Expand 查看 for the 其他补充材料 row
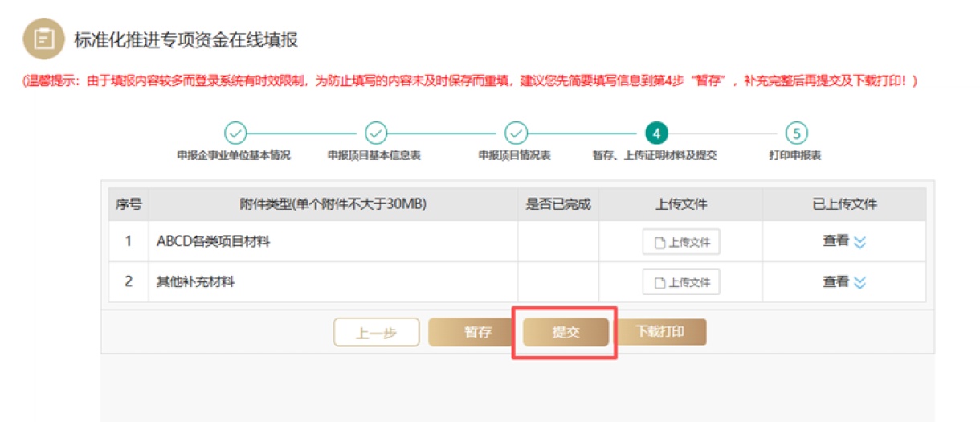 pos(844,282)
